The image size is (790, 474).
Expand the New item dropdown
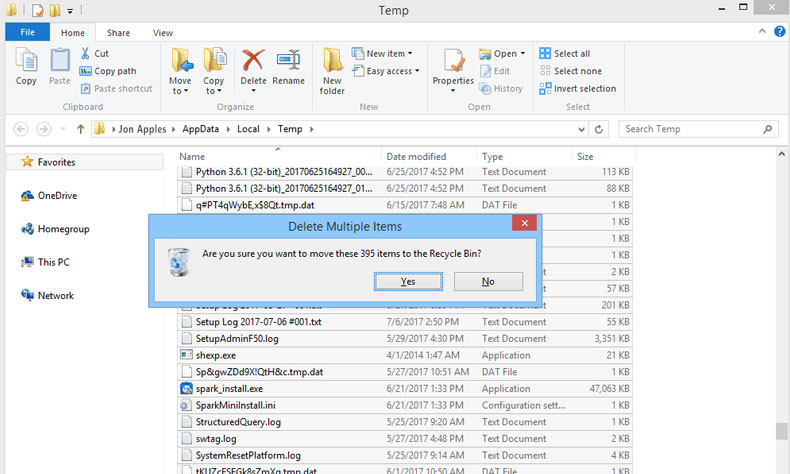388,54
